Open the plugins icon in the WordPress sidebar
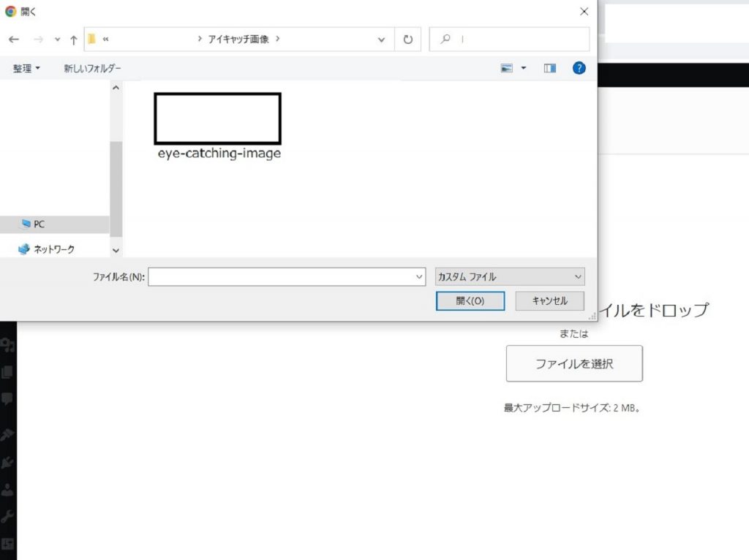 (7, 462)
